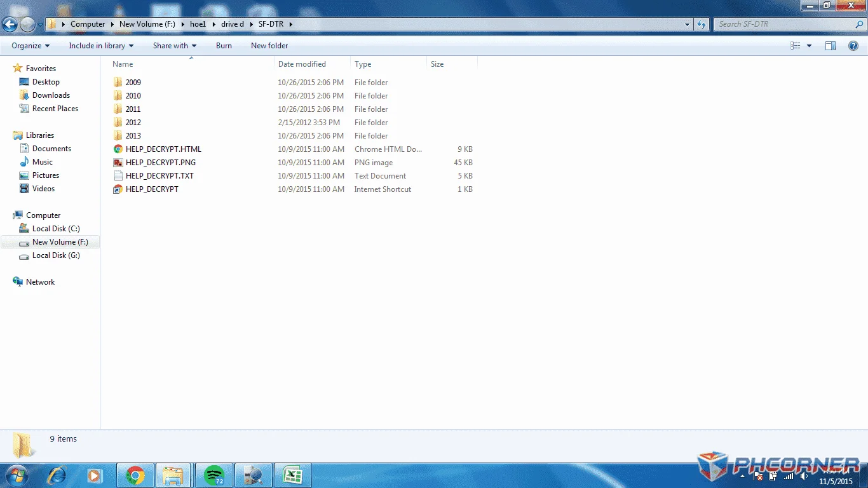The width and height of the screenshot is (868, 488).
Task: Click the search magnifier icon
Action: point(859,24)
